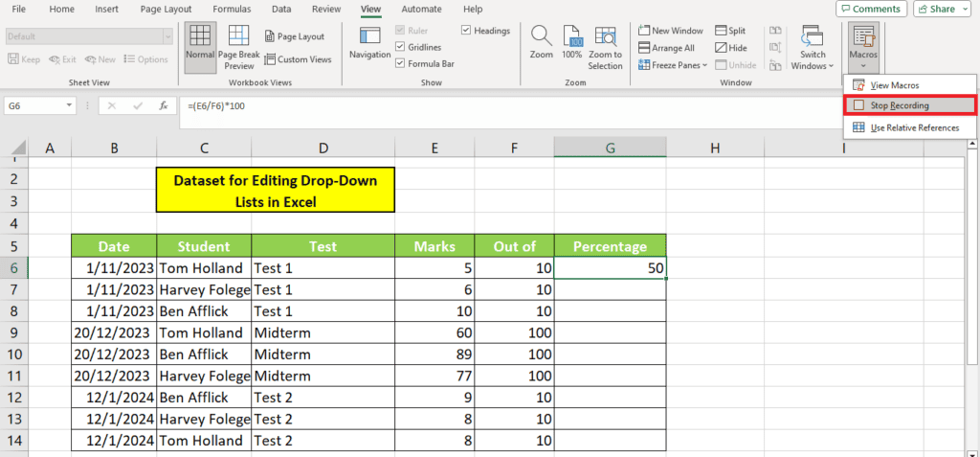Viewport: 980px width, 457px height.
Task: Toggle the Headings checkbox
Action: (x=466, y=30)
